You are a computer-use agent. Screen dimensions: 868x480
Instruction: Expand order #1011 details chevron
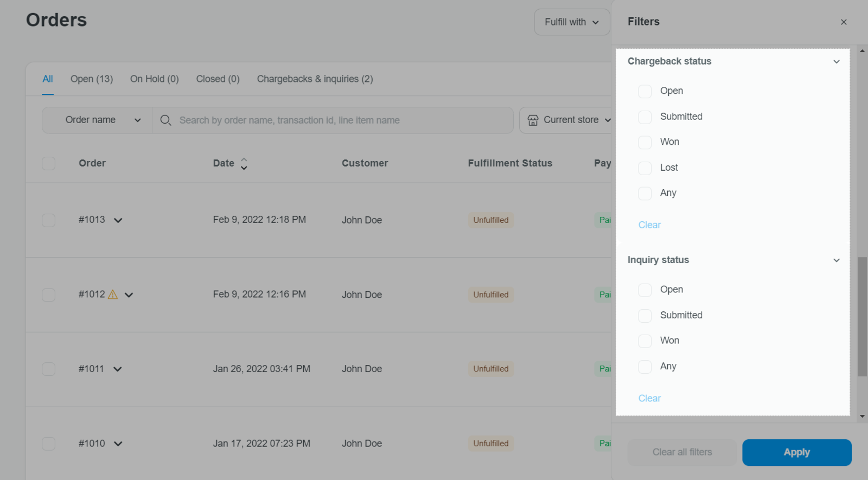[118, 369]
